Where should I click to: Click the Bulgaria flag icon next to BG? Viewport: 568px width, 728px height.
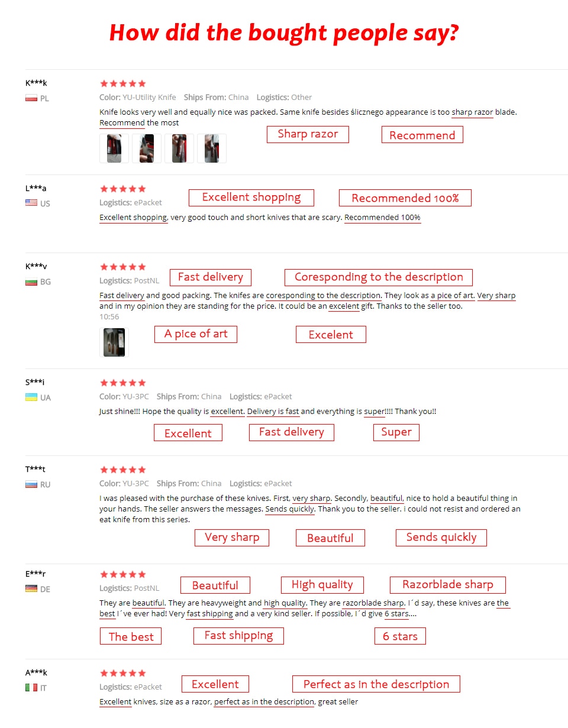[31, 282]
